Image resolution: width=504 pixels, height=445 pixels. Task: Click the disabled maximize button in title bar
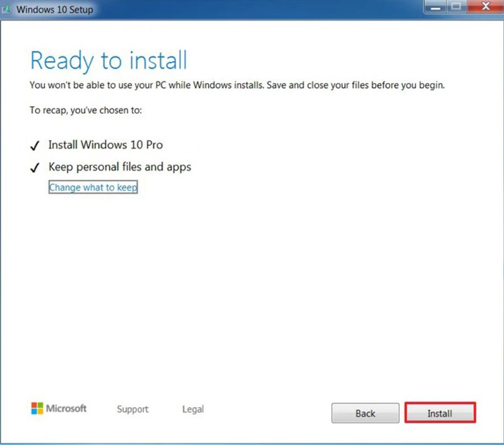point(456,7)
